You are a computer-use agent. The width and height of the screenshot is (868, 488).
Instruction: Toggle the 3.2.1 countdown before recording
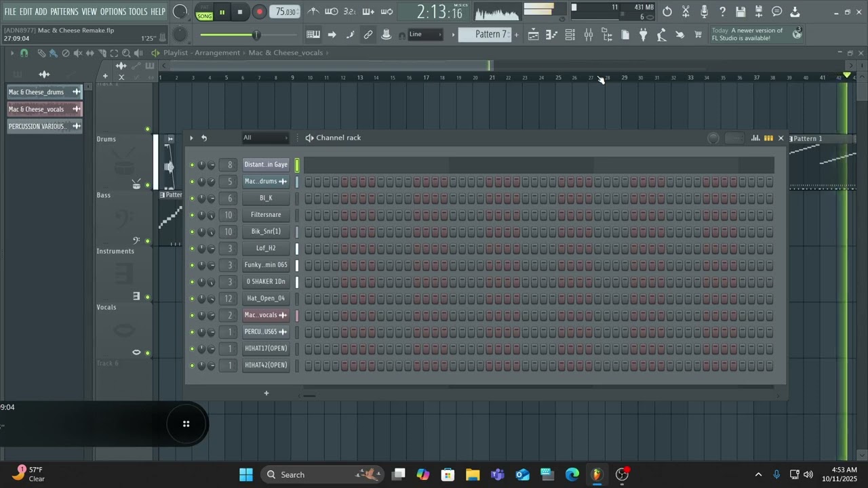[x=350, y=12]
